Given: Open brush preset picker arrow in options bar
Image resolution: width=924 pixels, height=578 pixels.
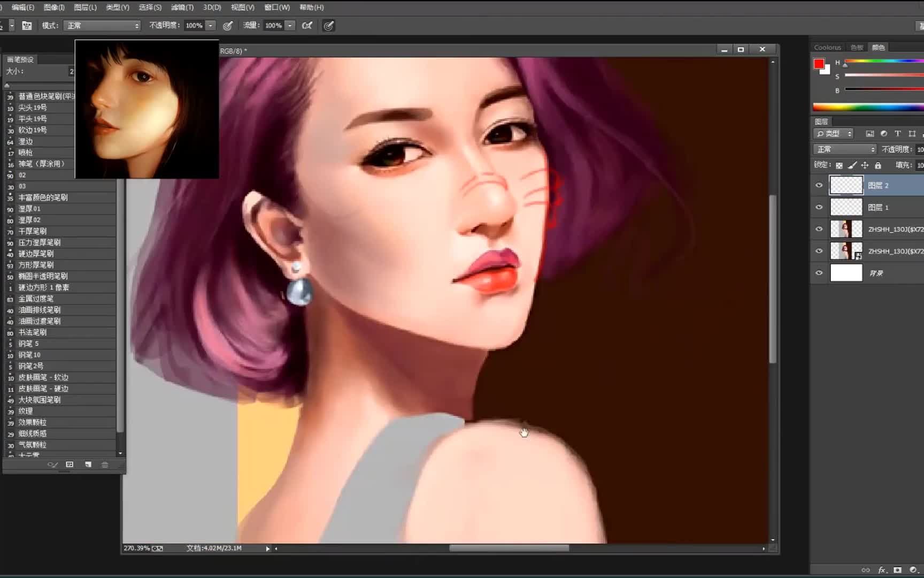Looking at the screenshot, I should [x=11, y=25].
